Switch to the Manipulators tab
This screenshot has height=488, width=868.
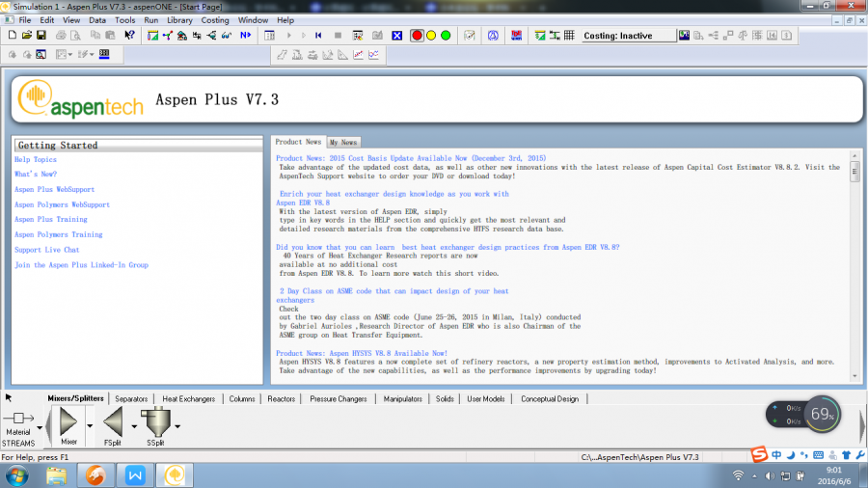(x=402, y=399)
